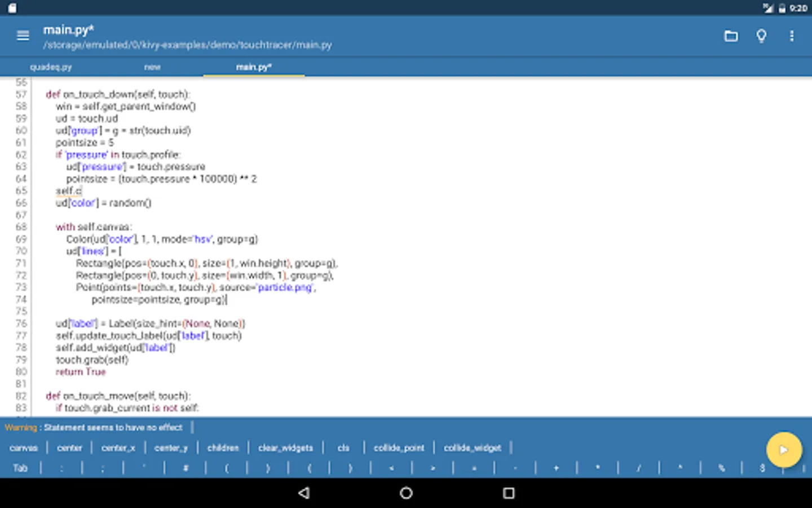The height and width of the screenshot is (508, 812).
Task: Tap the Android home circle button
Action: tap(406, 493)
